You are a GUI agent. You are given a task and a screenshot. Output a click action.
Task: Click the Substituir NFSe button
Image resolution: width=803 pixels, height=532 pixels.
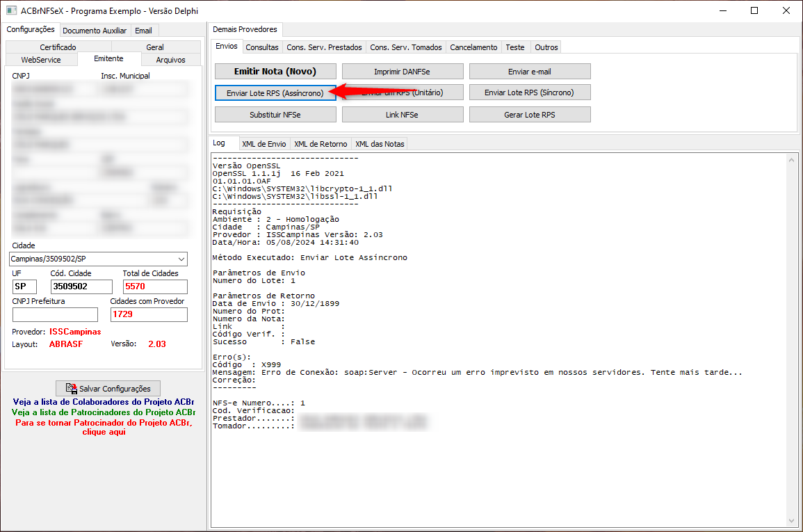point(275,115)
